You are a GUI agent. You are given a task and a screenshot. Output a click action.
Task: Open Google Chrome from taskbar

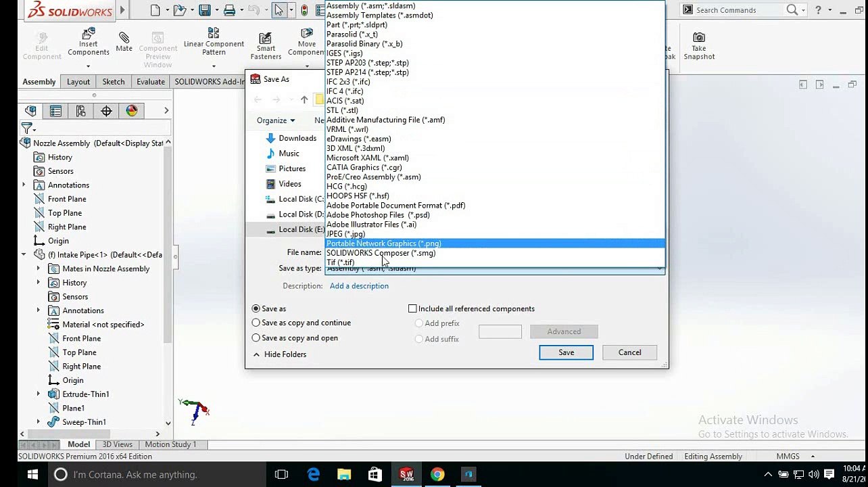tap(437, 475)
